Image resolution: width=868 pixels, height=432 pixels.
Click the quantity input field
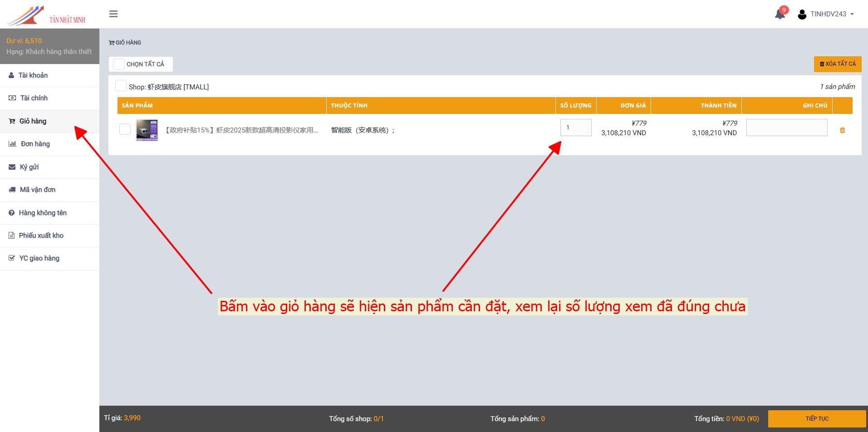click(575, 128)
